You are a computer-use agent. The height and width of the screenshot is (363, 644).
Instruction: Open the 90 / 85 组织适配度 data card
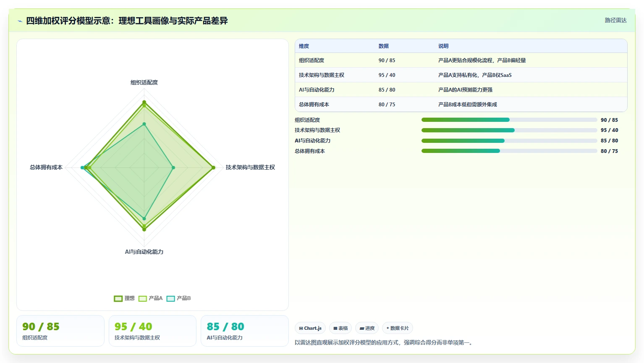tap(60, 331)
